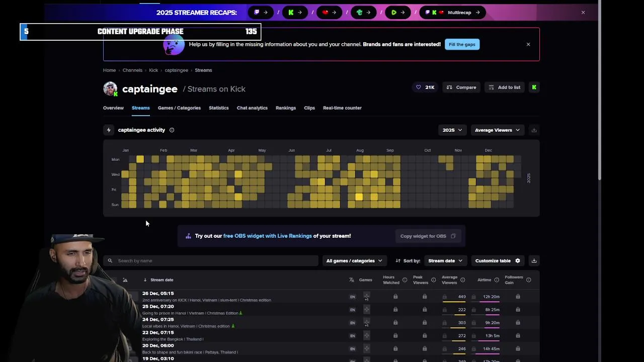Click Customize table button
The image size is (644, 362).
click(x=498, y=261)
